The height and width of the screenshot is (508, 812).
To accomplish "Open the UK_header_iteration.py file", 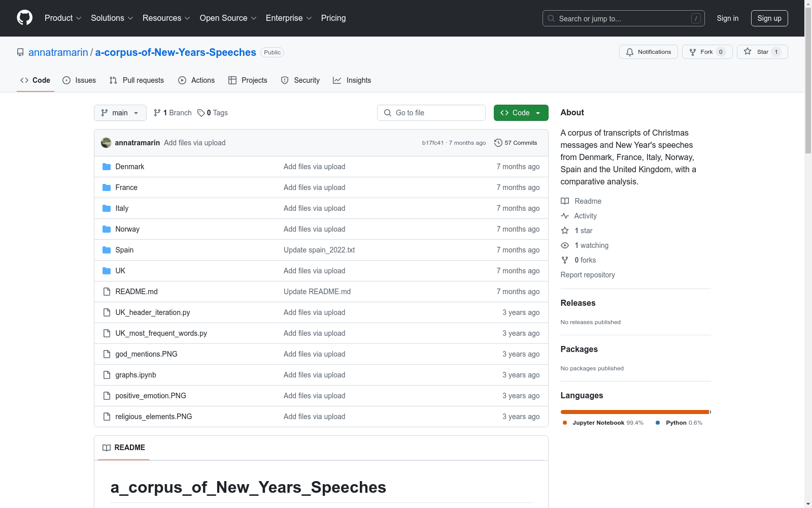I will 153,312.
